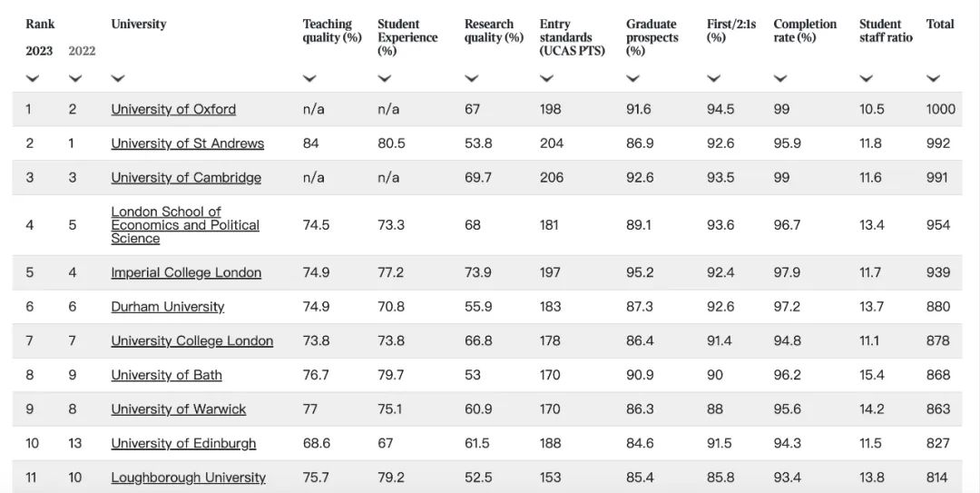This screenshot has height=493, width=980.
Task: Visit University of Cambridge page
Action: tap(186, 178)
